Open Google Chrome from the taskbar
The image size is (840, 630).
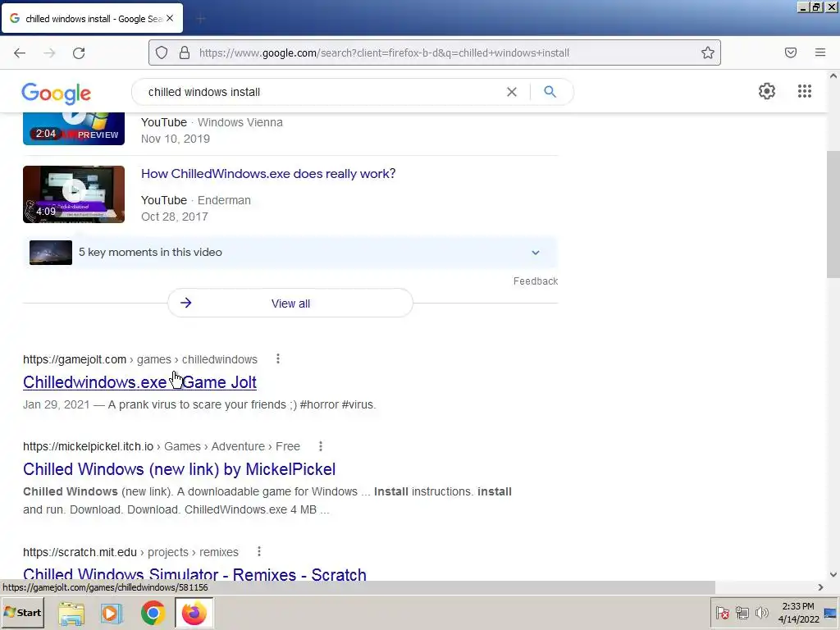153,613
